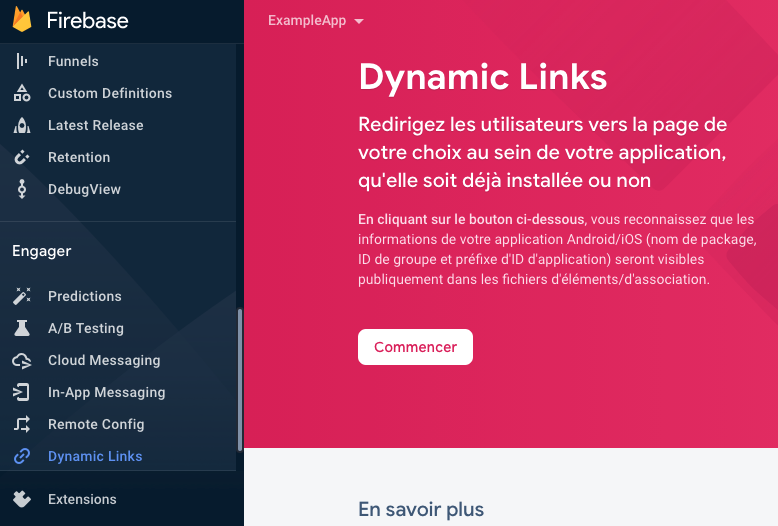Click the Dynamic Links page title
Viewport: 778px width, 526px height.
pos(483,77)
